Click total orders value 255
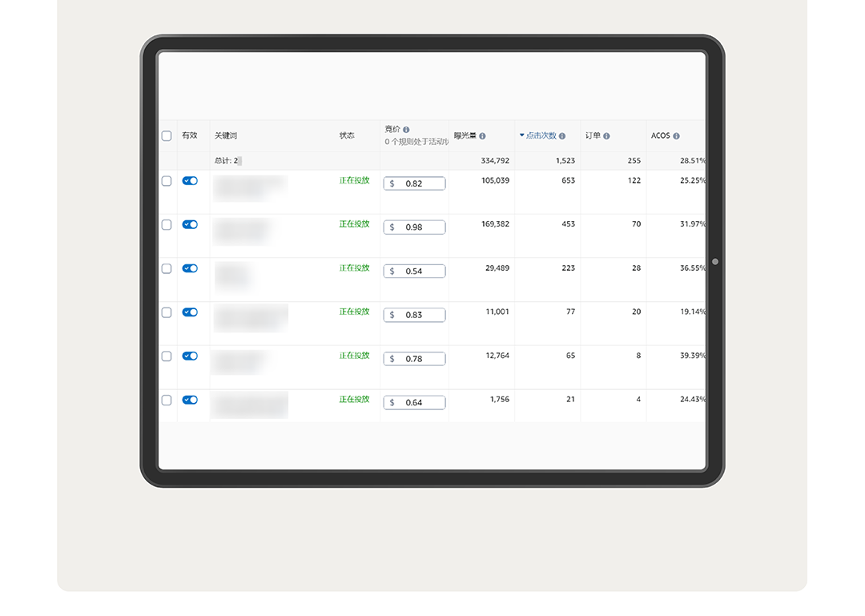Screen dimensions: 865x616 click(634, 161)
